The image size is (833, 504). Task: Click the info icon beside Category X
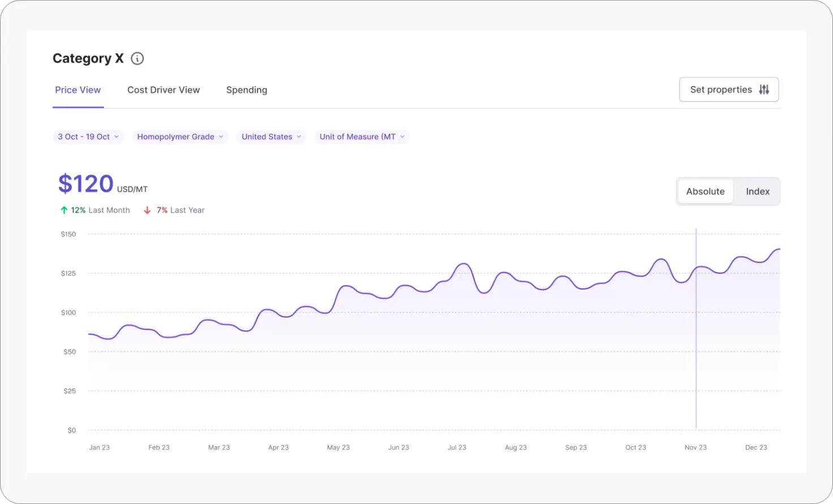pos(137,58)
